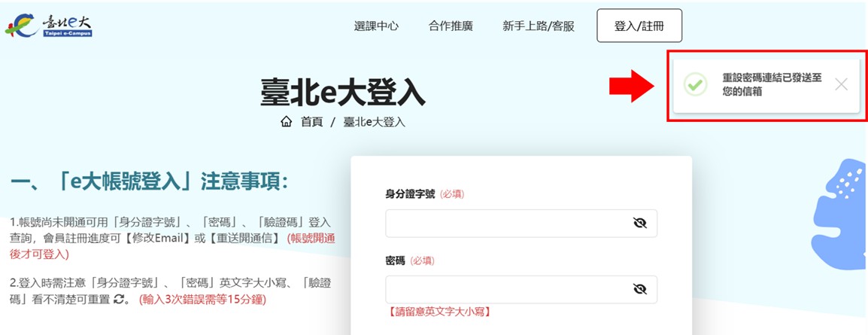This screenshot has width=868, height=335.
Task: Toggle visibility of 身分證字號 field
Action: 640,224
